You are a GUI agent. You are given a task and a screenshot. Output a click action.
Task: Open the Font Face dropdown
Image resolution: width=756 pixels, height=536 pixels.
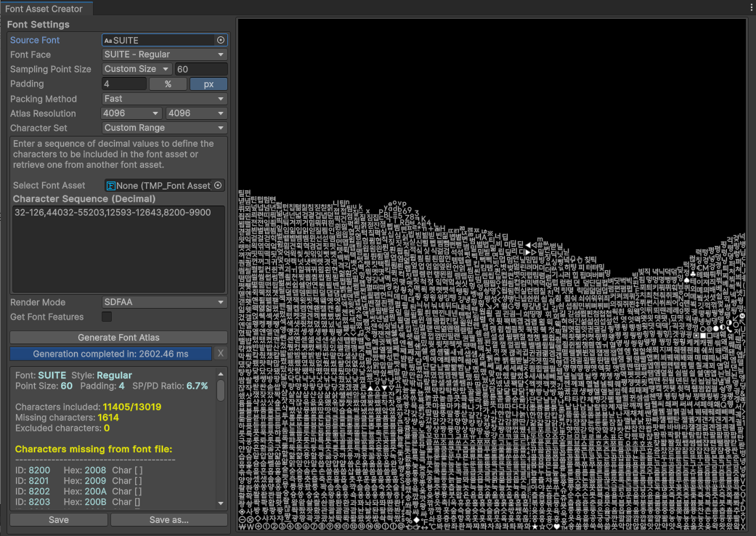[x=165, y=54]
